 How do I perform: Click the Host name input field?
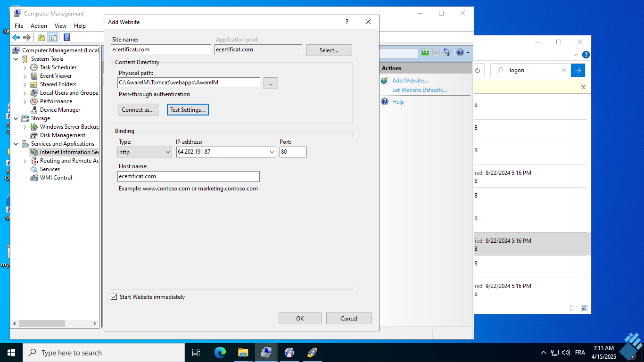tap(189, 176)
